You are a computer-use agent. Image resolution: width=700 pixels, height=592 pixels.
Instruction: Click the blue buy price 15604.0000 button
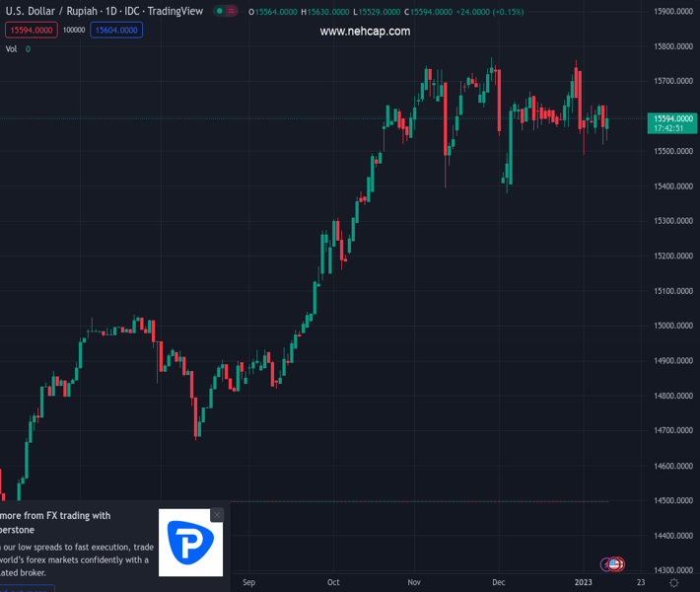pyautogui.click(x=116, y=30)
